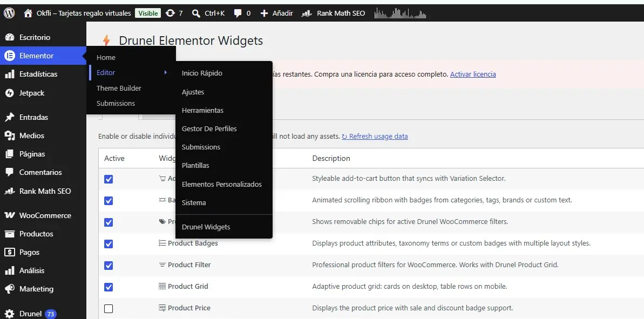Click the Product Badges widget name
This screenshot has width=644, height=319.
click(x=193, y=243)
